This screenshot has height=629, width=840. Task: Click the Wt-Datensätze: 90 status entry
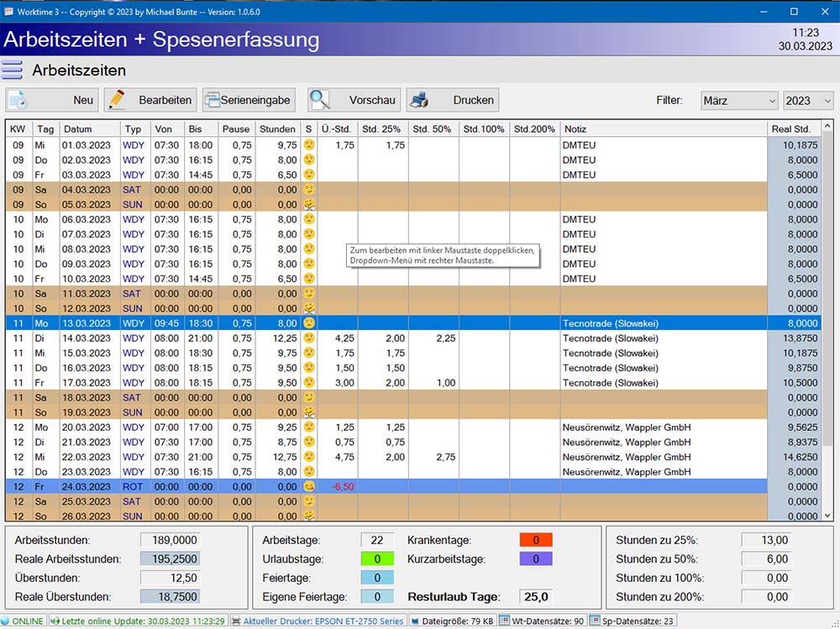(542, 621)
